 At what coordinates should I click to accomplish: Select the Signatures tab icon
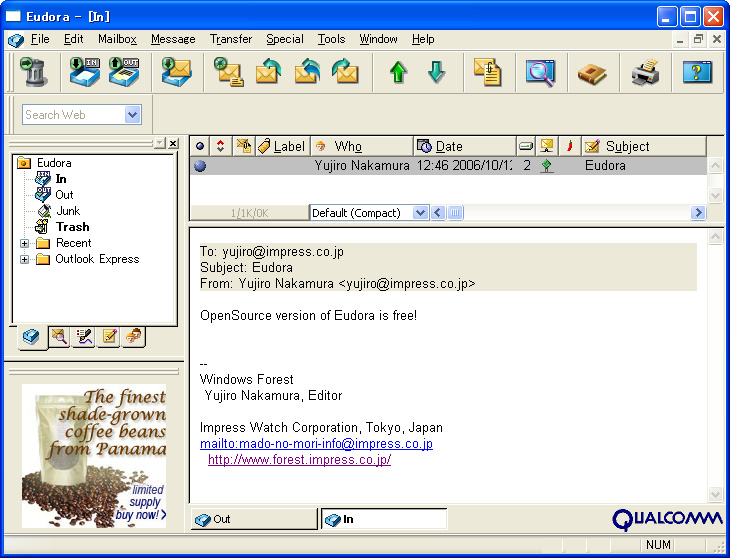[x=84, y=336]
